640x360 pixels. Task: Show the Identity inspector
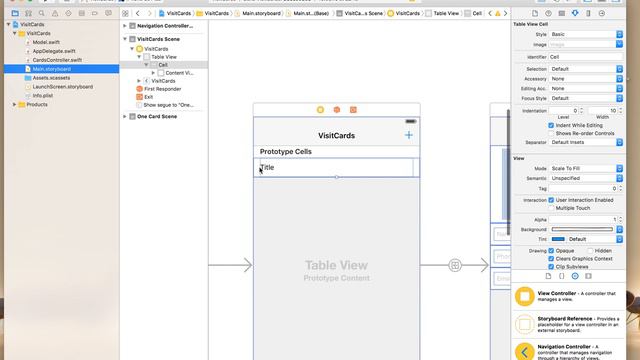[562, 13]
